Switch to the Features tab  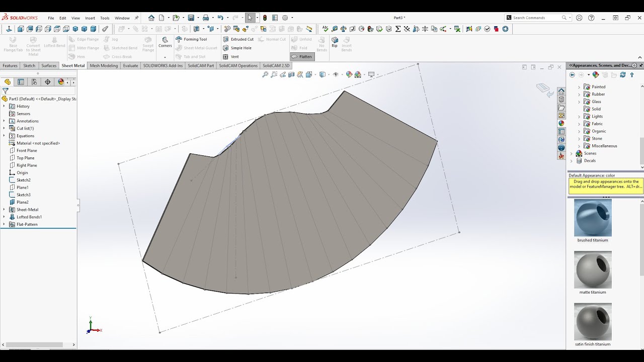(10, 65)
